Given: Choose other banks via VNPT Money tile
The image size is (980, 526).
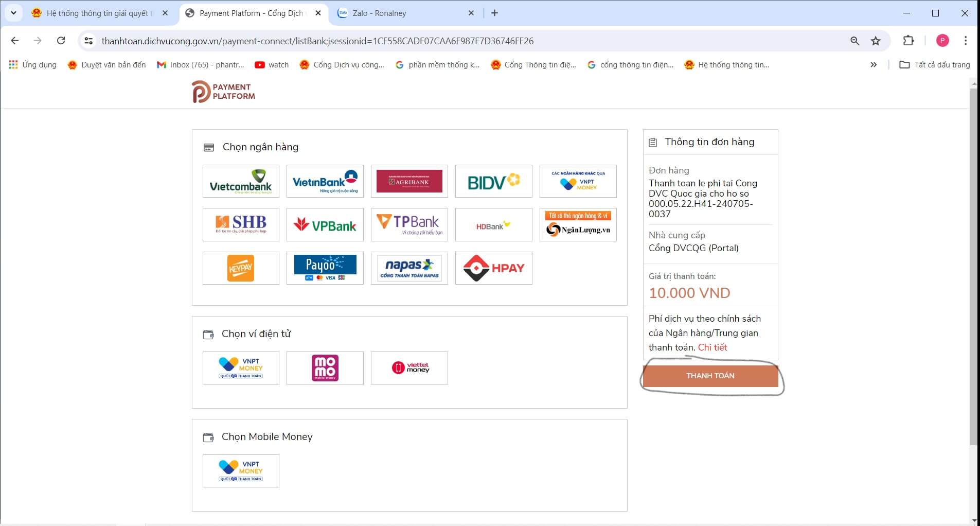Looking at the screenshot, I should pos(578,181).
